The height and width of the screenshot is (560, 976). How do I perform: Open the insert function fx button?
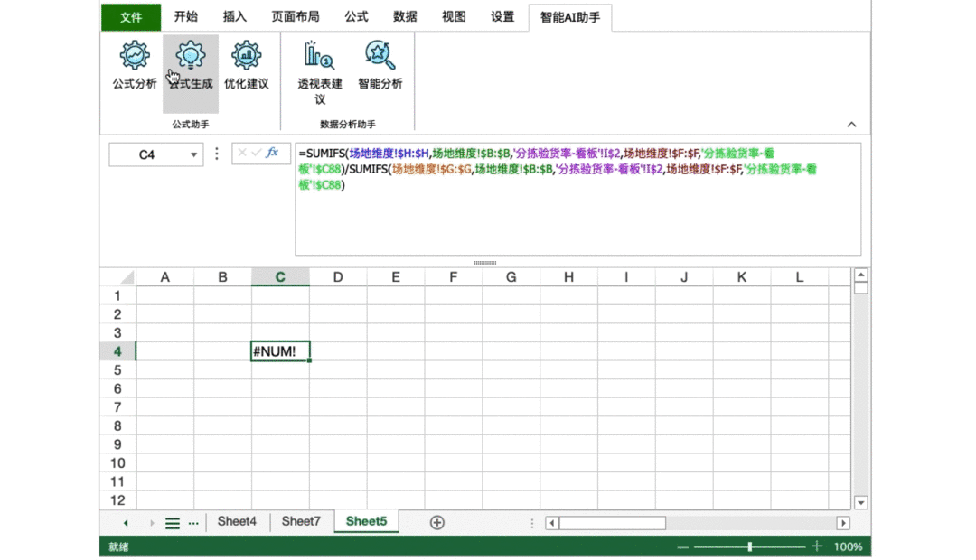(x=272, y=153)
